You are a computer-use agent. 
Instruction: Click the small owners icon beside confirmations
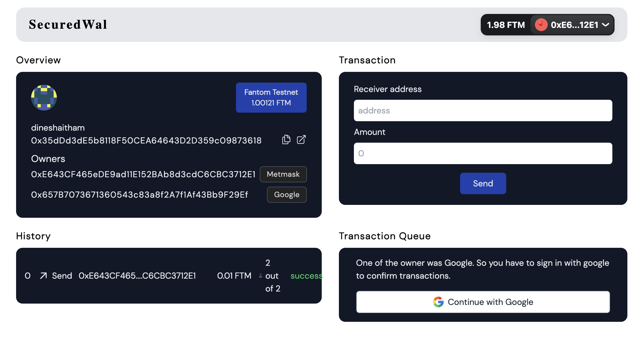coord(260,276)
